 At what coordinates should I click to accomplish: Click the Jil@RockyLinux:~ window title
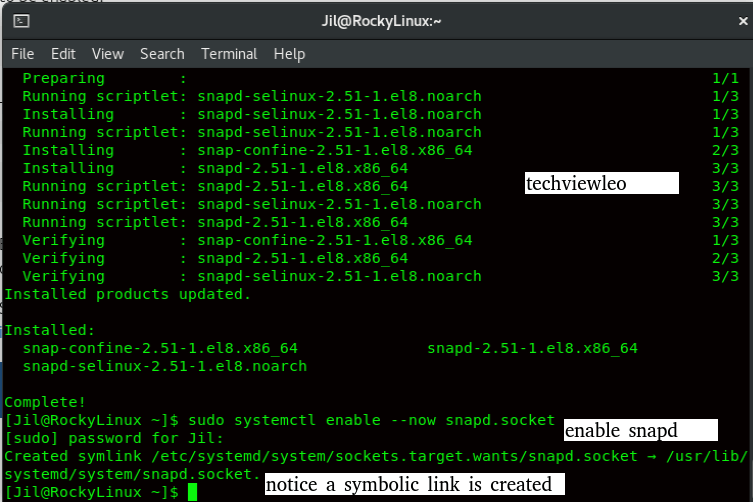point(381,21)
